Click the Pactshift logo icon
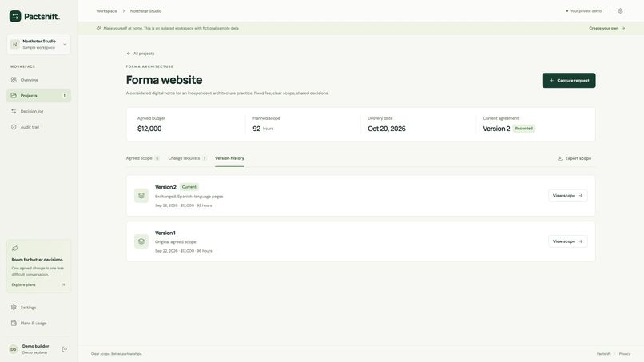The width and height of the screenshot is (644, 362). pos(15,16)
